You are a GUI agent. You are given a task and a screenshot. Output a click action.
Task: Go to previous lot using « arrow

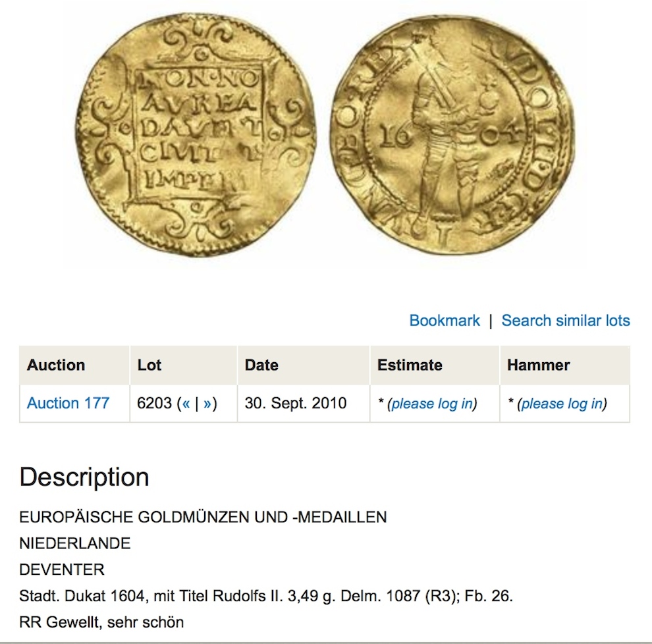click(x=186, y=403)
